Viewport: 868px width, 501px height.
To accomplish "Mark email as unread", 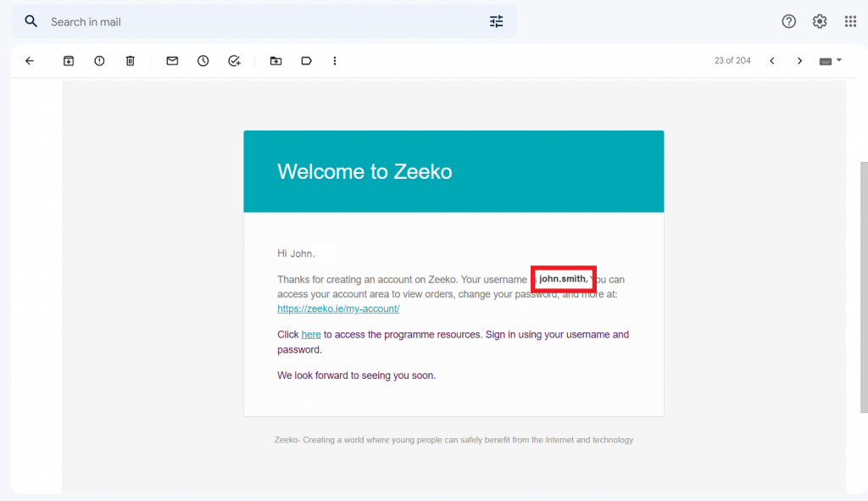I will (172, 61).
